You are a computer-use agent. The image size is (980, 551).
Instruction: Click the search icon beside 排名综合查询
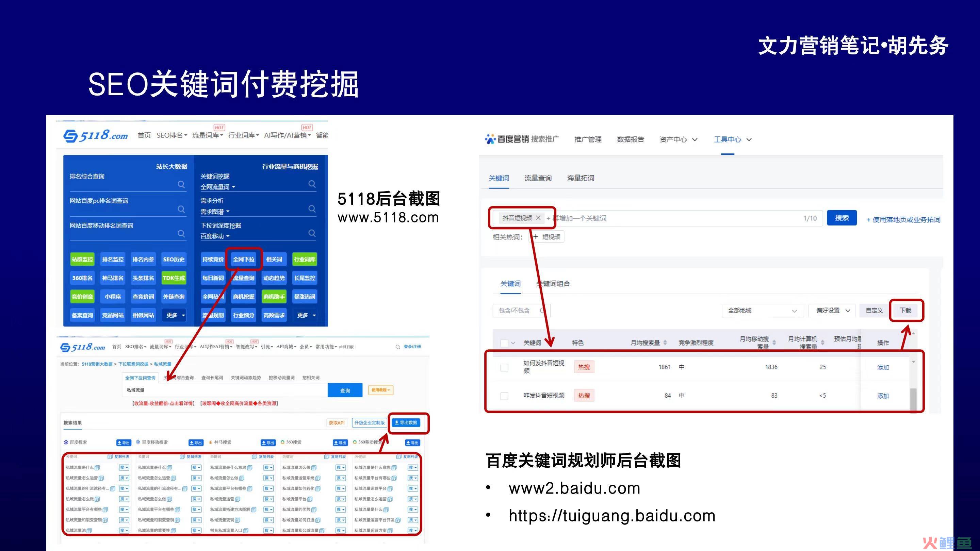(181, 184)
